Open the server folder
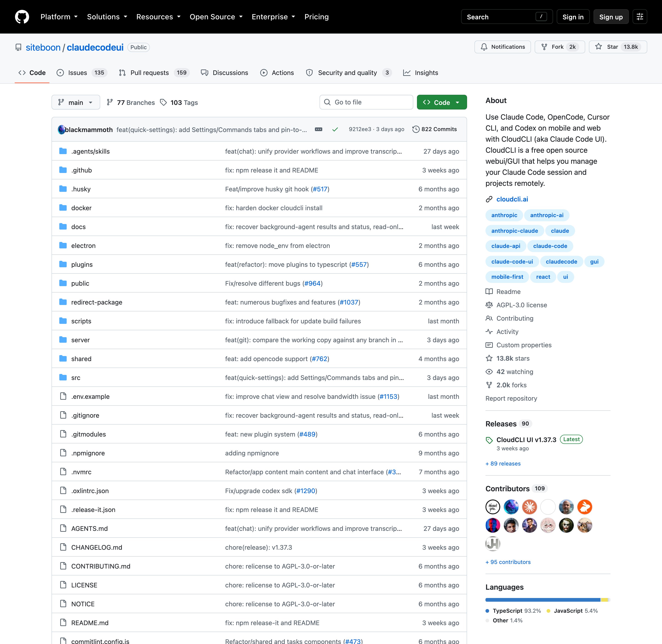The image size is (662, 644). tap(80, 340)
